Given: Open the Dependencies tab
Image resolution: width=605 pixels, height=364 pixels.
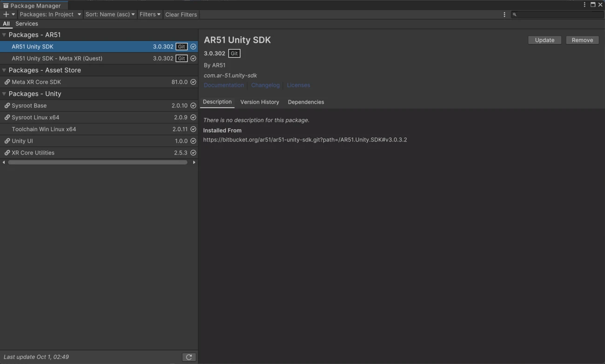Looking at the screenshot, I should pyautogui.click(x=306, y=102).
